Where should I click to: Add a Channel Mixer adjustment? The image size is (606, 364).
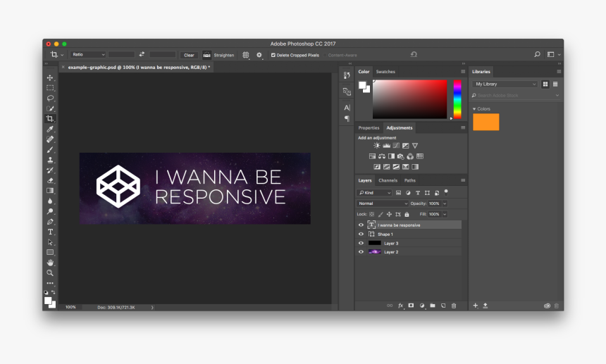tap(410, 156)
